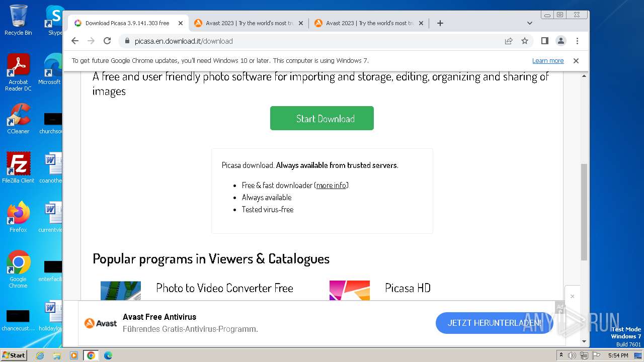
Task: Click the Picasa HD program thumbnail
Action: tap(350, 290)
